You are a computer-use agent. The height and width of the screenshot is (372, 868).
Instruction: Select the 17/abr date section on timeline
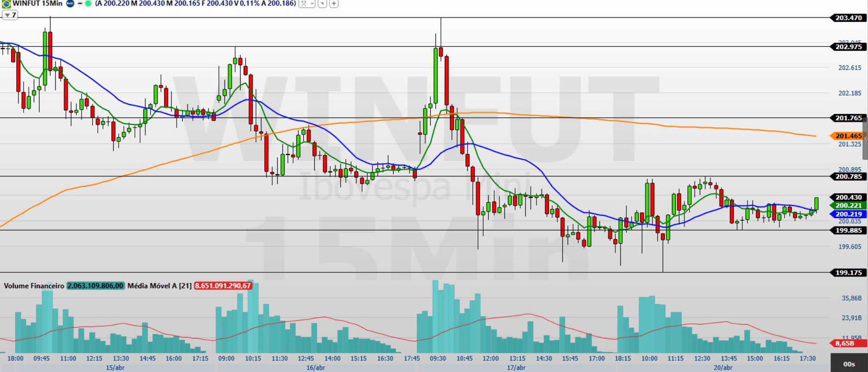point(516,367)
